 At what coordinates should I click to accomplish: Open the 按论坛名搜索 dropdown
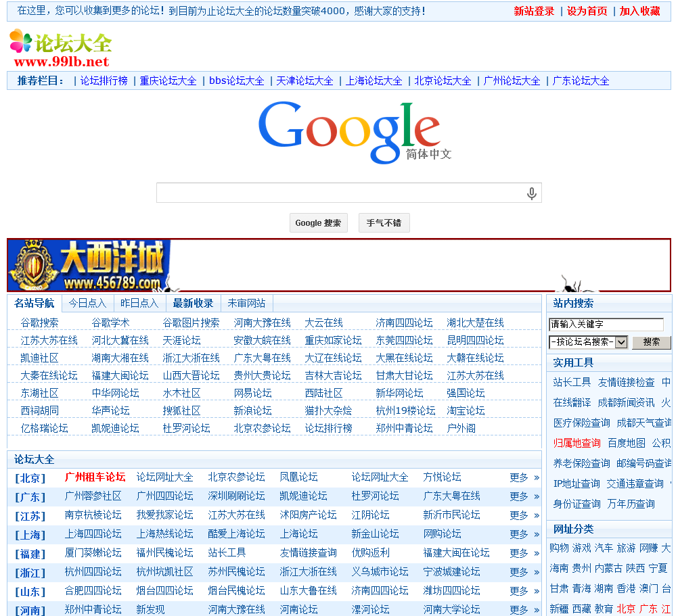click(588, 342)
